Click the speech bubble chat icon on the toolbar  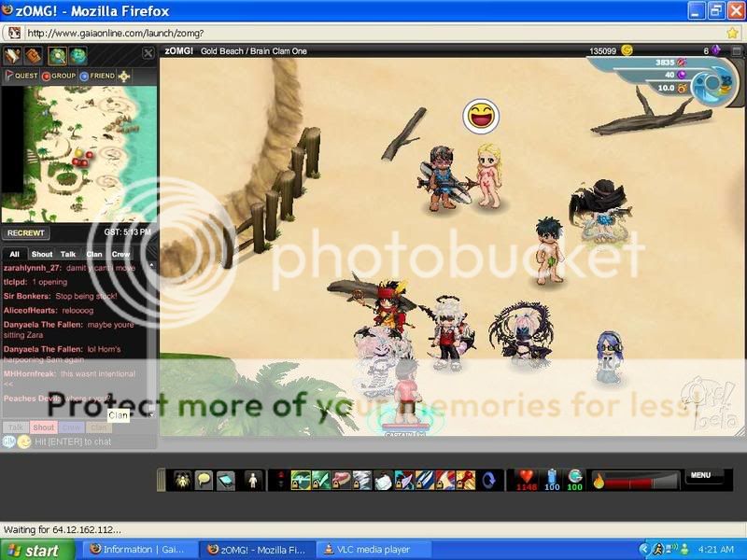click(x=203, y=480)
